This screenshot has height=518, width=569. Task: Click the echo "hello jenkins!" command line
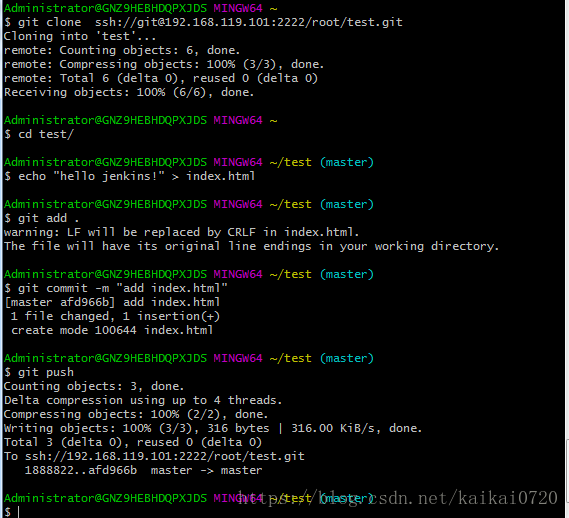129,176
